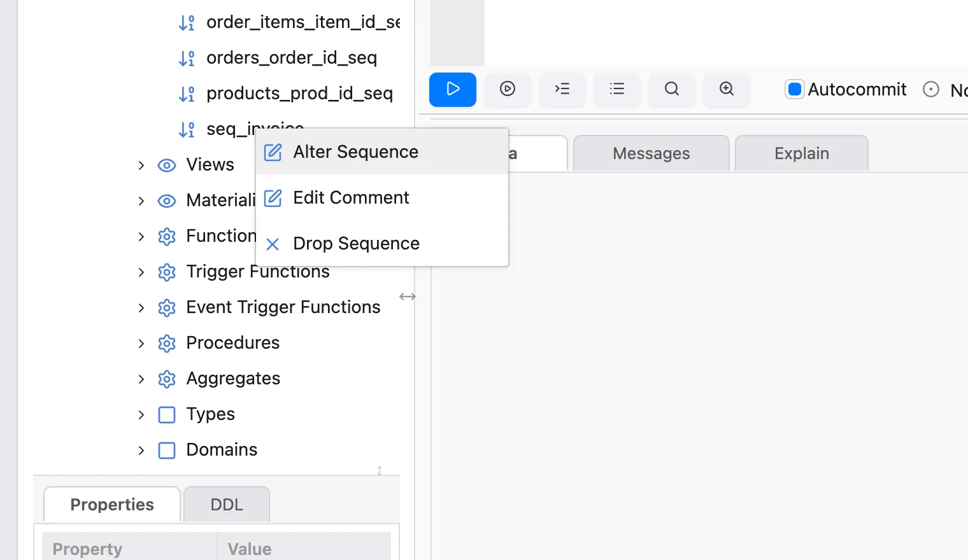
Task: Click the zoom-in magnifier toolbar icon
Action: pyautogui.click(x=727, y=89)
